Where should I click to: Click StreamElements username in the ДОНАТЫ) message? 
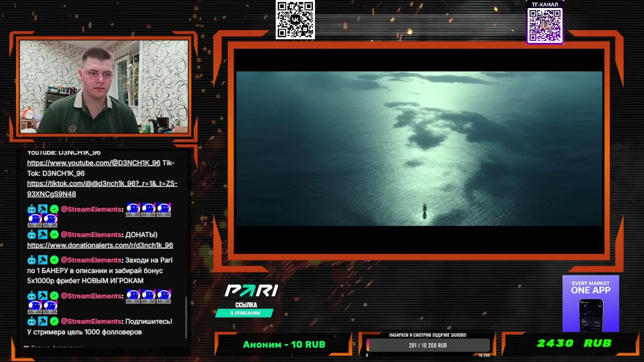[92, 235]
